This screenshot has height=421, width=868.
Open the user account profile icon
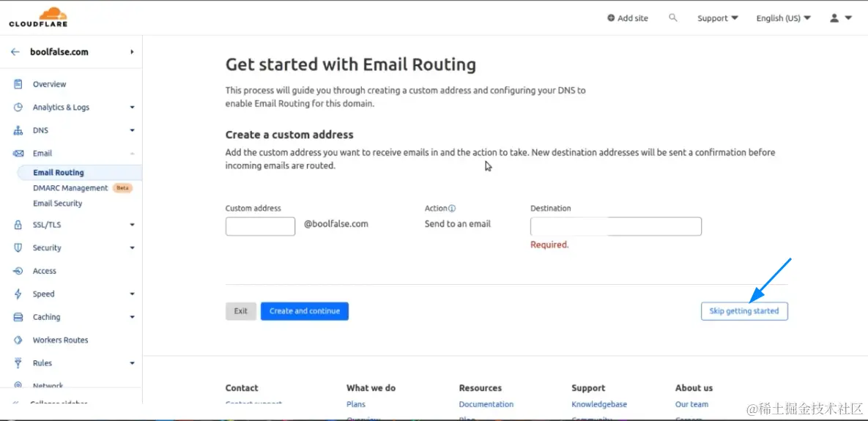(x=834, y=18)
